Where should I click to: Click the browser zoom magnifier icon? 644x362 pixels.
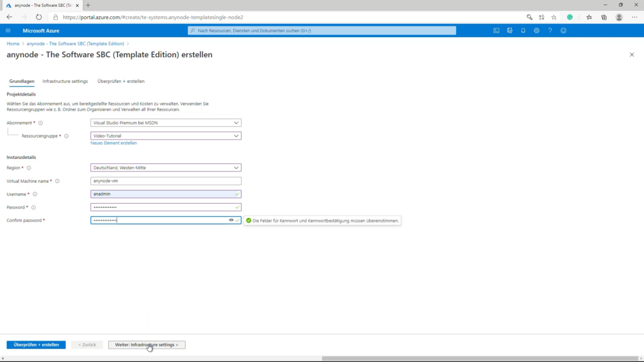click(530, 17)
